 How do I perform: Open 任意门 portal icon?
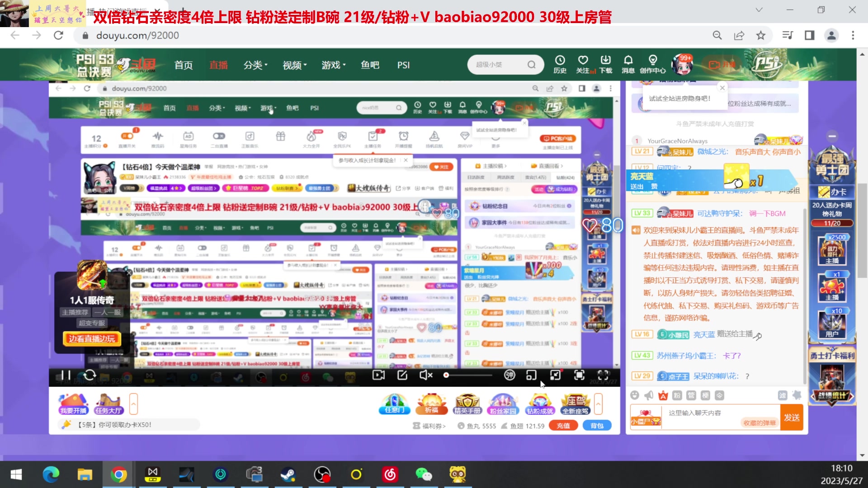pyautogui.click(x=394, y=404)
